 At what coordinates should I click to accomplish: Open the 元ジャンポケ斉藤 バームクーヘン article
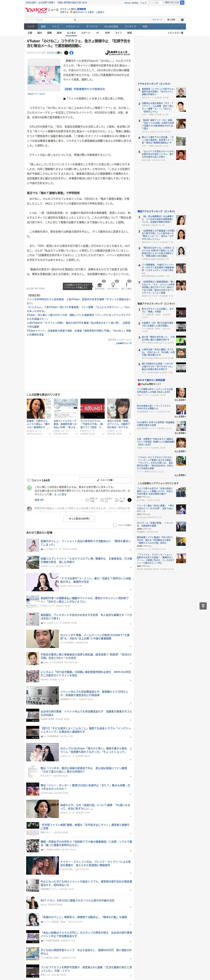click(x=95, y=637)
